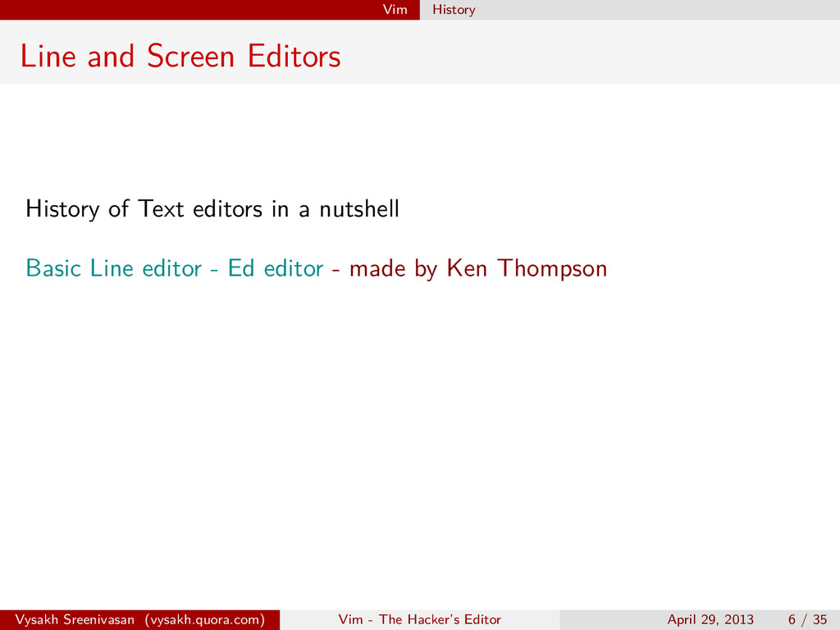Click the page counter 6 / 35

point(807,620)
